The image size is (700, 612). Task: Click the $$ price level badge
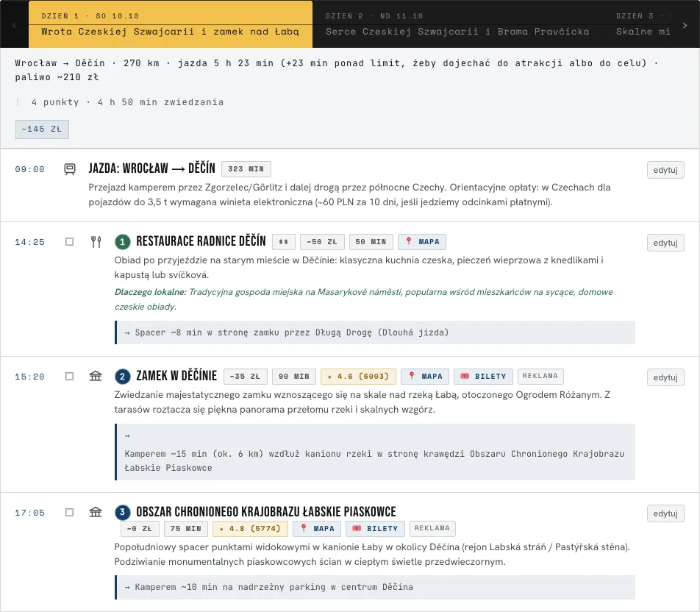[284, 242]
